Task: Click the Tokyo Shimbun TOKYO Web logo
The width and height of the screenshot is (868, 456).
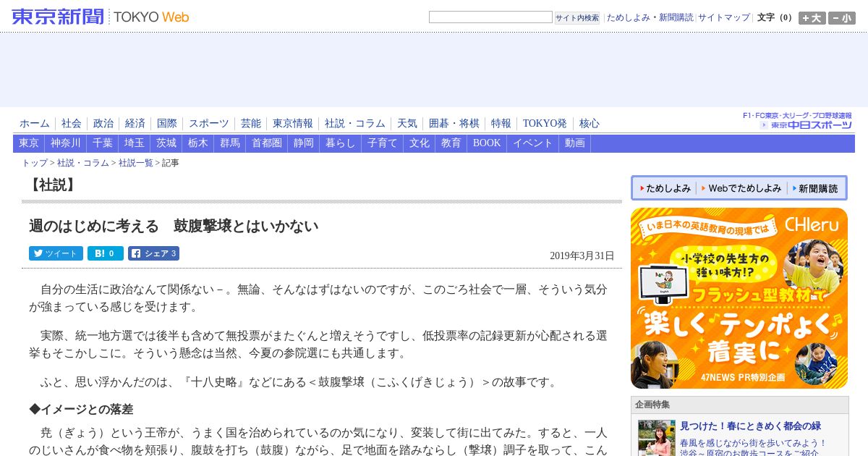Action: [101, 17]
